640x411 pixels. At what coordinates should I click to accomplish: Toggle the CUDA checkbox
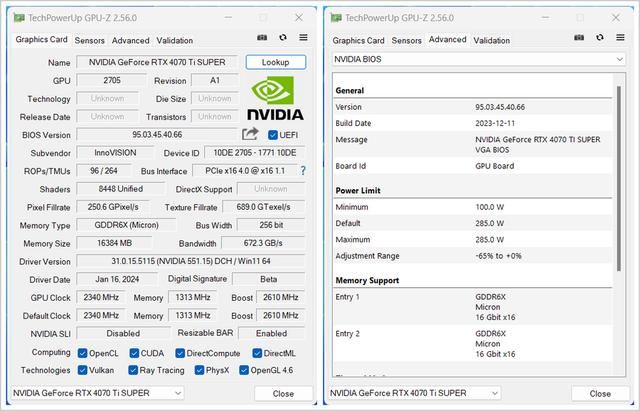(x=134, y=353)
